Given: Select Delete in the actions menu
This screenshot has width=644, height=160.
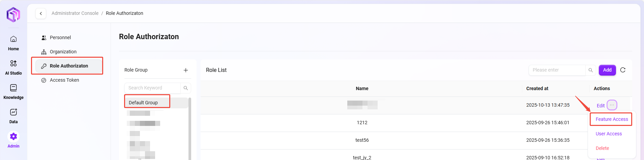Looking at the screenshot, I should 602,148.
